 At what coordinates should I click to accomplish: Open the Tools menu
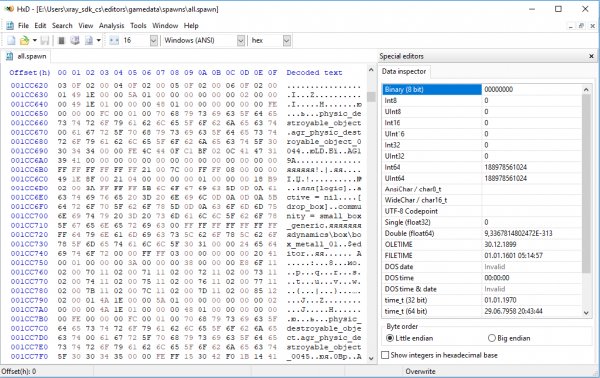point(138,26)
